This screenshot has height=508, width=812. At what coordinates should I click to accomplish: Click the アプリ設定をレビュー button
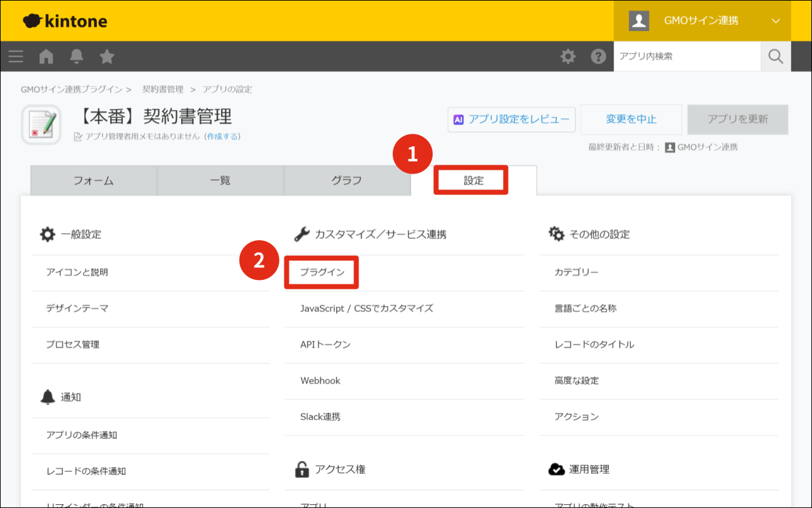pos(512,119)
